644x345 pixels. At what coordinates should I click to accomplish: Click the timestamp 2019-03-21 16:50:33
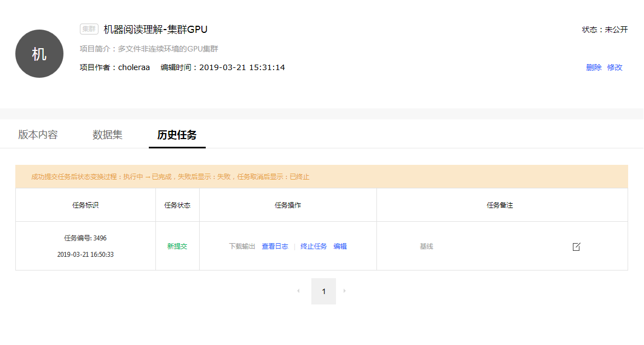pyautogui.click(x=85, y=255)
